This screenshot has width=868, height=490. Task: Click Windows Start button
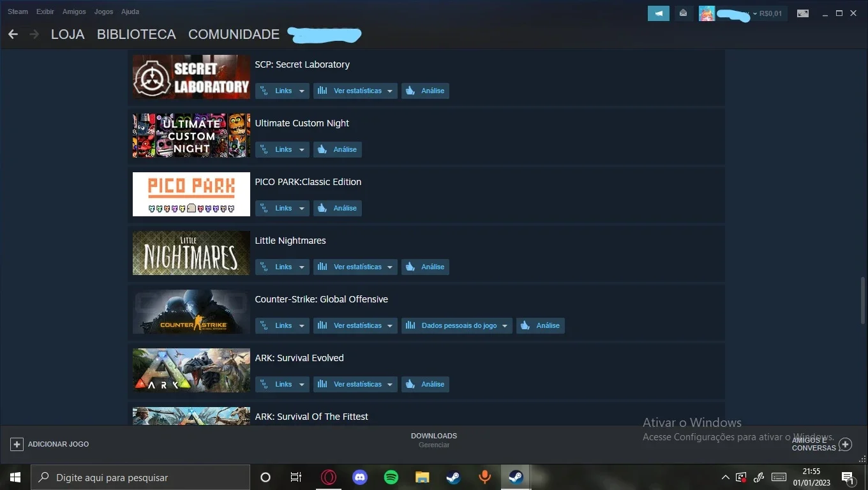[x=15, y=477]
